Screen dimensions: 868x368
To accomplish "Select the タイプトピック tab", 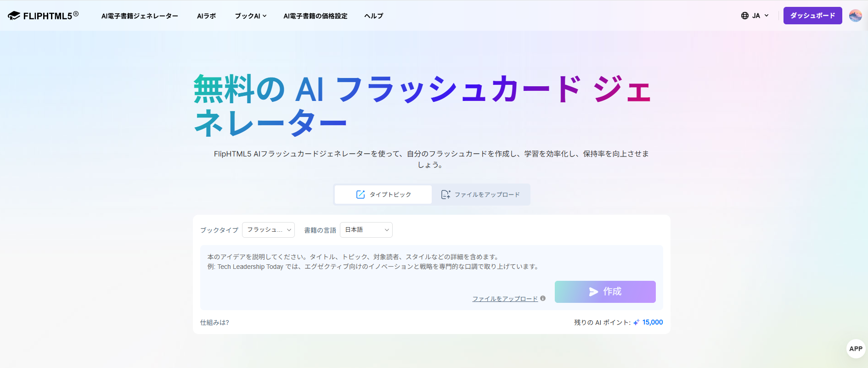I will [383, 195].
